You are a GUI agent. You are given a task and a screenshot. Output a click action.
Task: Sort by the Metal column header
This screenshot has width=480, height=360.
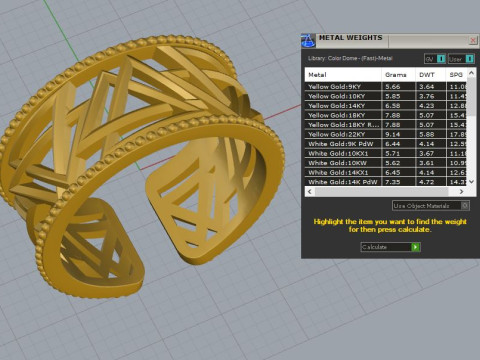[x=343, y=75]
